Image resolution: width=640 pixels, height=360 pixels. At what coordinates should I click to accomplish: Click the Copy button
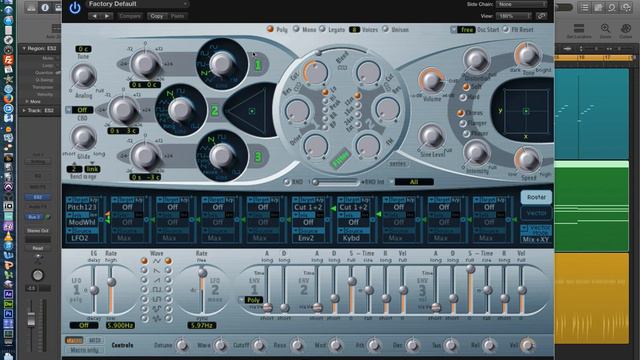tap(157, 16)
